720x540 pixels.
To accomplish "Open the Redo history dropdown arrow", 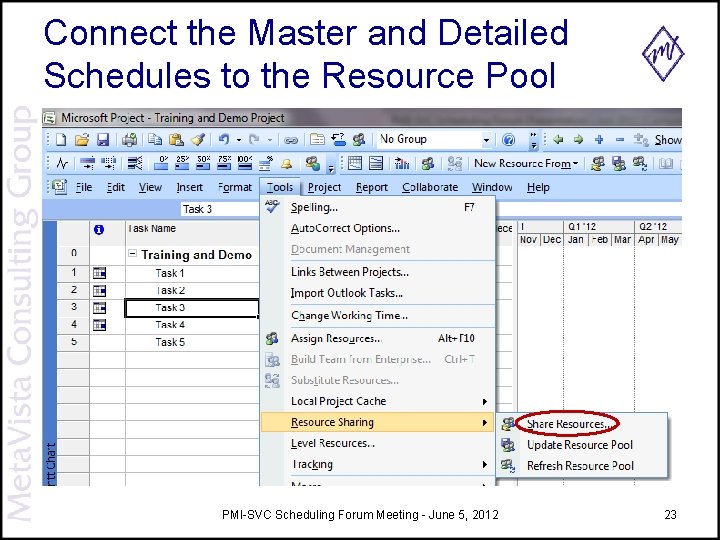I will tap(270, 140).
